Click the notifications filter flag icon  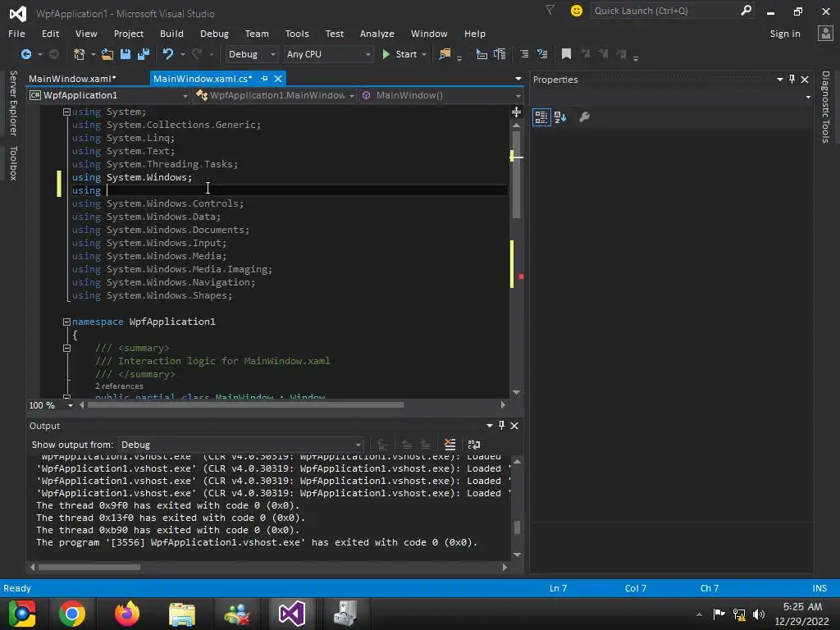point(550,10)
